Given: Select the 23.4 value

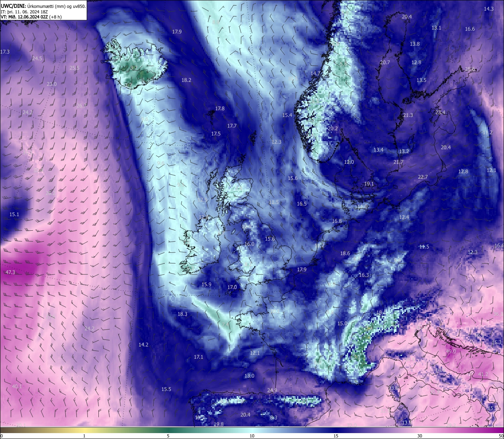Looking at the screenshot, I should pos(440,112).
